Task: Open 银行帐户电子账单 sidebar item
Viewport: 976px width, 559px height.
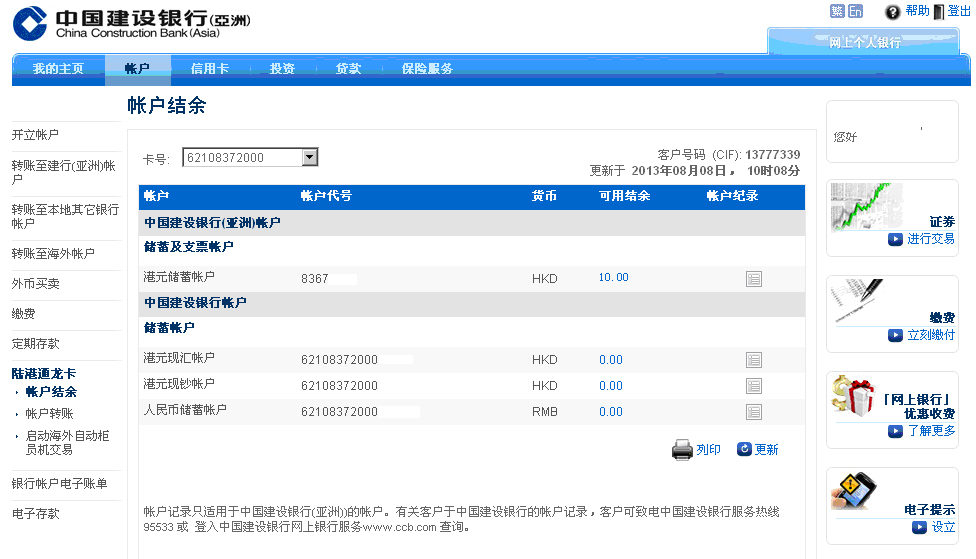Action: point(59,483)
